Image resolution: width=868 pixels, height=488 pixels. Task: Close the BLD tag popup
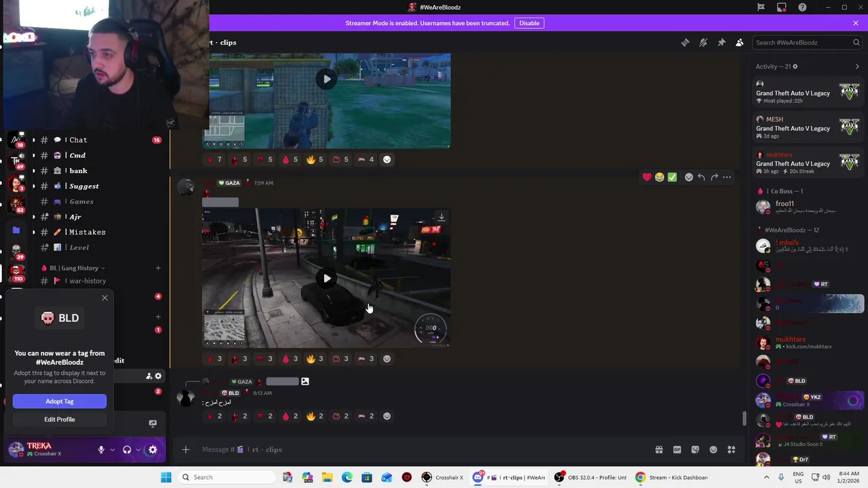pos(104,298)
